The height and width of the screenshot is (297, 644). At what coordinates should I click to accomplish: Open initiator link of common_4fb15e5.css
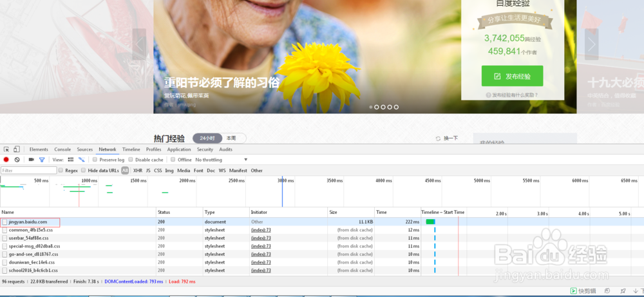click(x=261, y=230)
